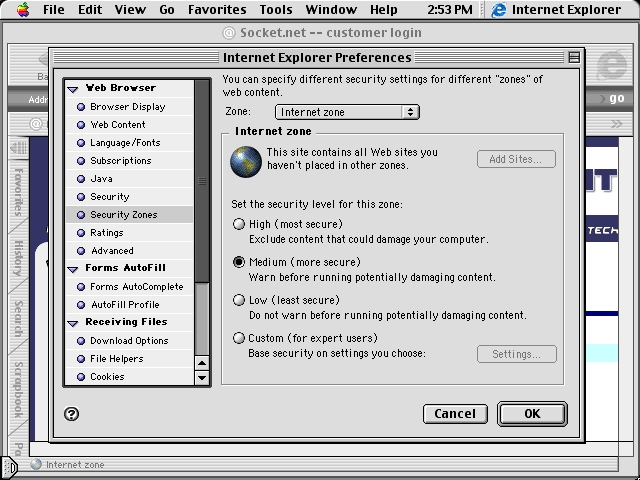The height and width of the screenshot is (480, 640).
Task: Click the bullet icon beside Ratings
Action: click(81, 233)
